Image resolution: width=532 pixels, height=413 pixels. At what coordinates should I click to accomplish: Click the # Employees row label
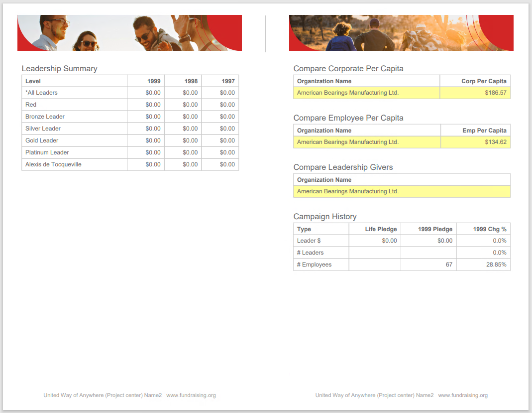[314, 265]
